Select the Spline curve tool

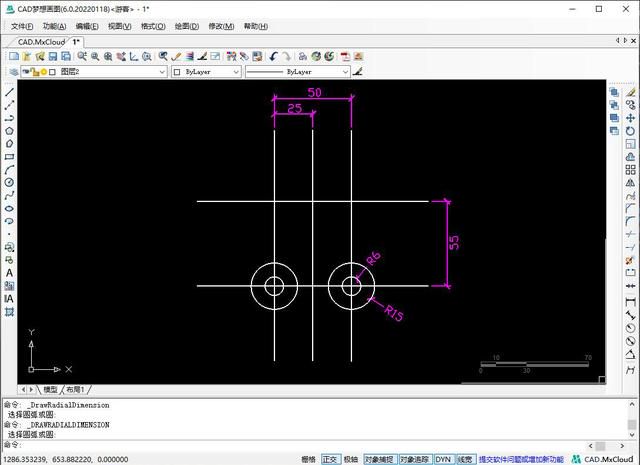[x=9, y=196]
